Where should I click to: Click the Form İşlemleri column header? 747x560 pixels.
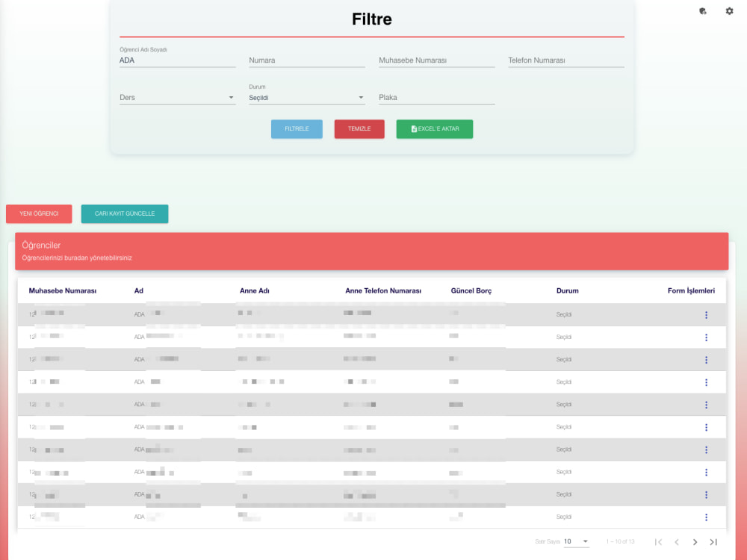click(691, 290)
